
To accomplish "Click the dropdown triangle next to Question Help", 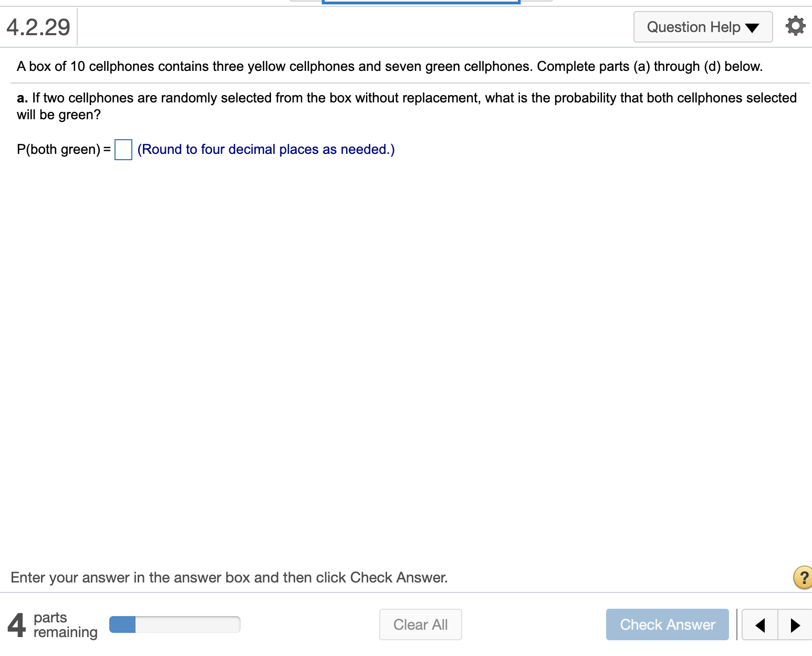I will coord(752,27).
